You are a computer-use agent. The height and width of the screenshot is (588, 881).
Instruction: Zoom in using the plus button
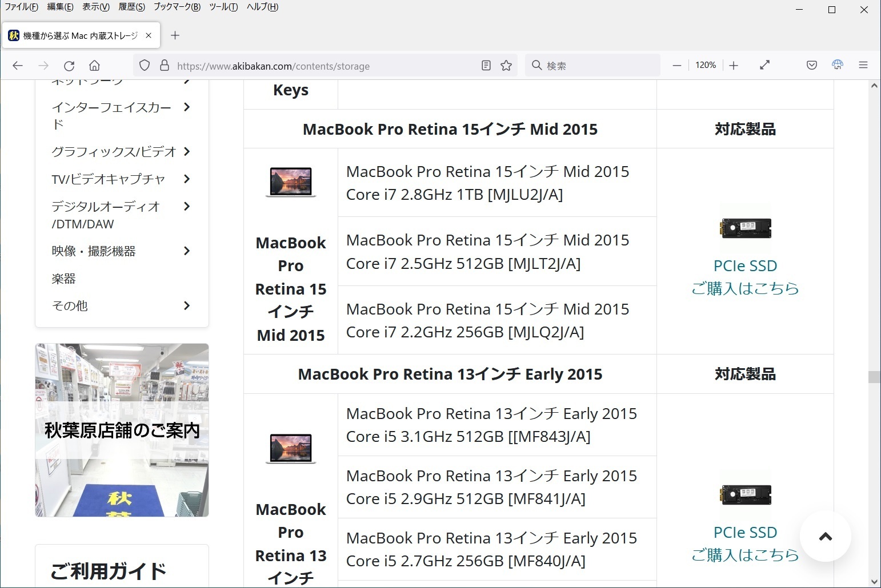[734, 66]
